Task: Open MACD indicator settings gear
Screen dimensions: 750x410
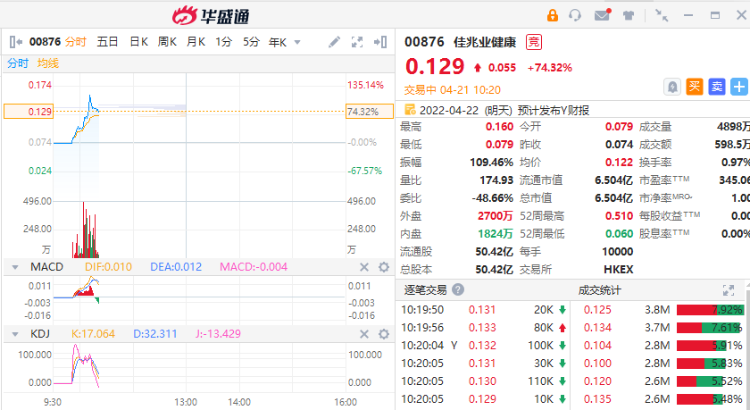Action: [384, 267]
